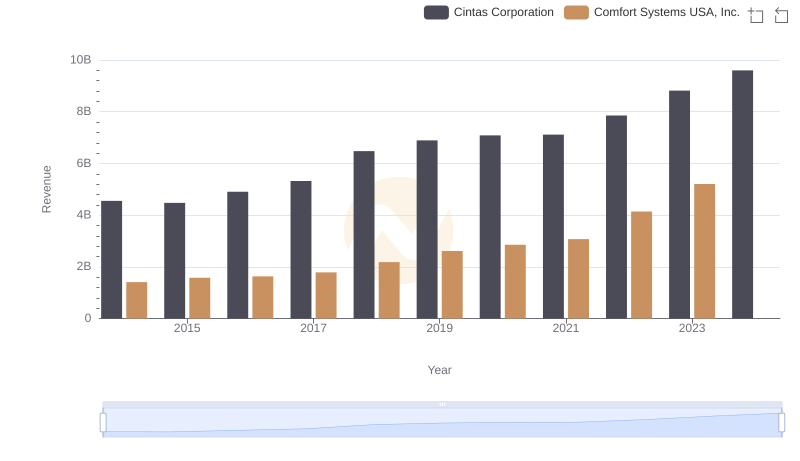Click the 4B y-axis label

click(x=84, y=215)
